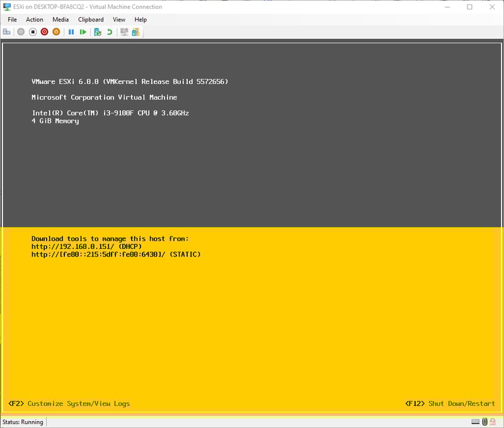Click the mouse status icon in status bar
The image size is (504, 428).
[485, 422]
